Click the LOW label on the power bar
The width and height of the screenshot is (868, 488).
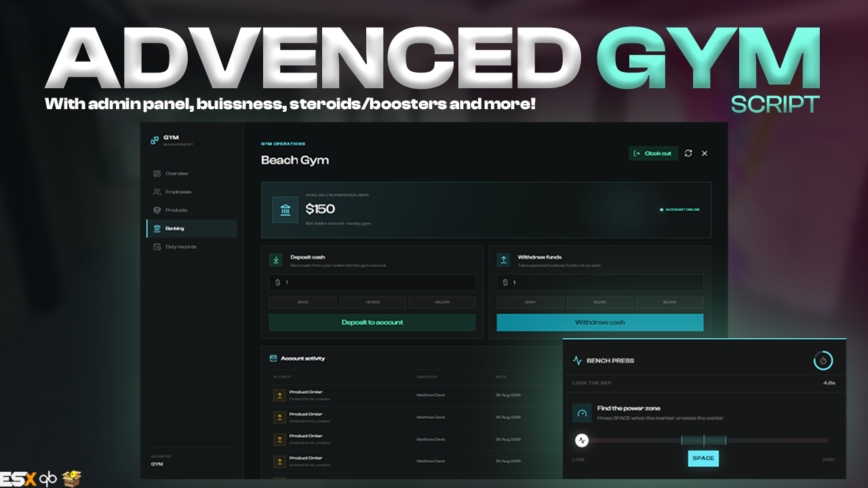pos(578,460)
